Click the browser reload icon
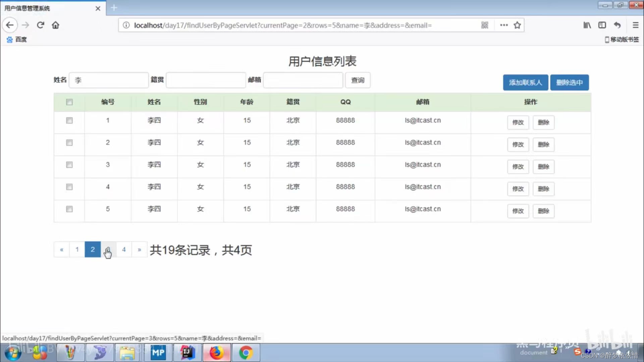 coord(41,25)
